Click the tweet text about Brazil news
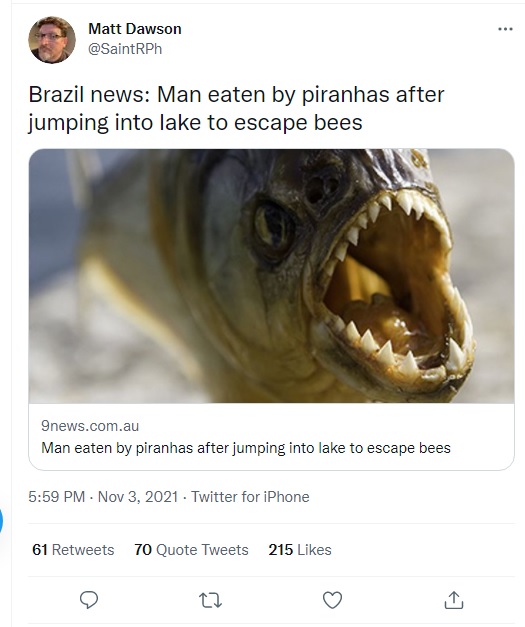The image size is (525, 627). pos(236,108)
